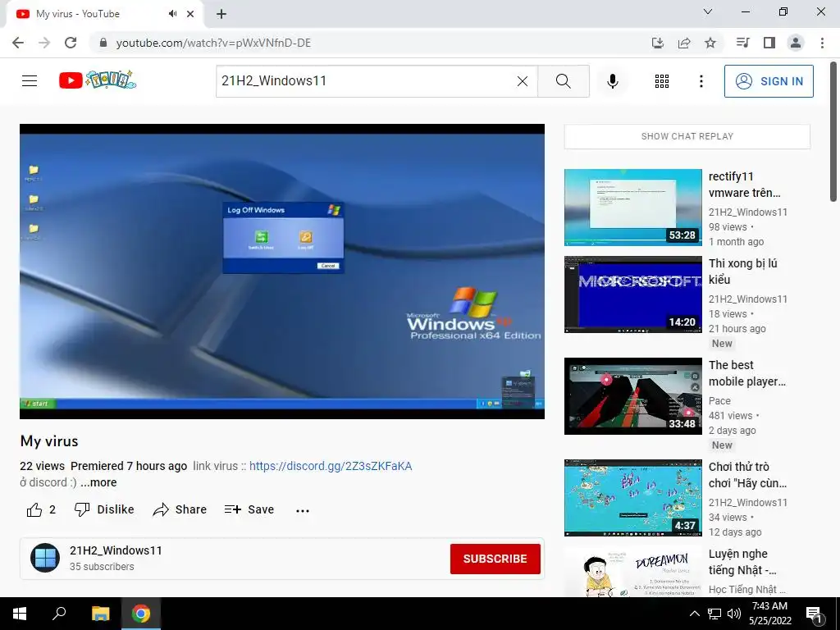This screenshot has width=840, height=630.
Task: Open volume control in system tray
Action: [x=734, y=614]
